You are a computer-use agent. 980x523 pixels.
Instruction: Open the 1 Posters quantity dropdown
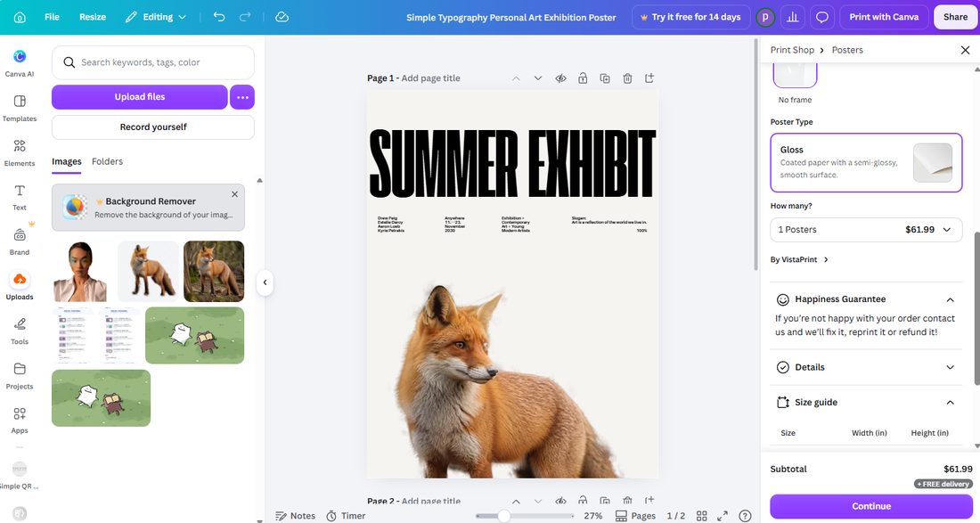[x=866, y=229]
